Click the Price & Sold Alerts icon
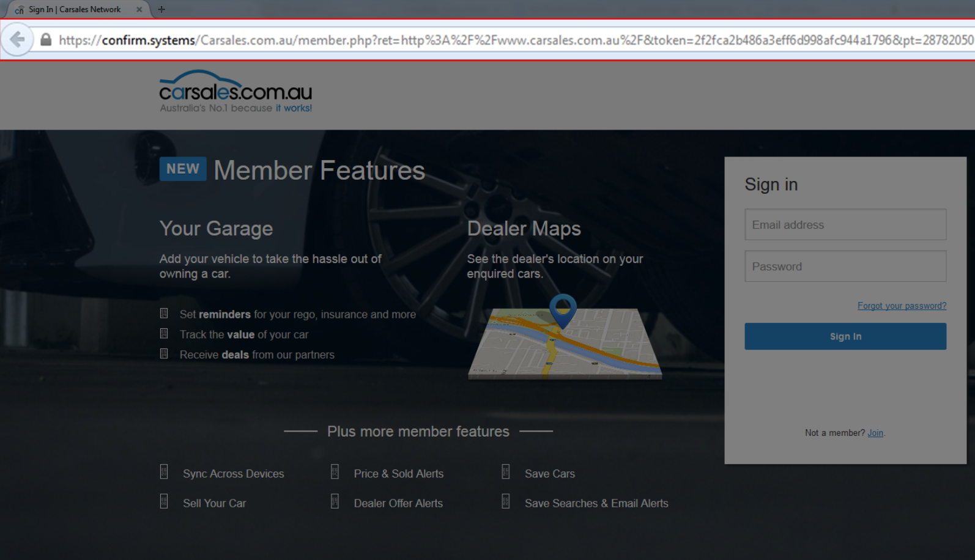Image resolution: width=975 pixels, height=560 pixels. (335, 472)
